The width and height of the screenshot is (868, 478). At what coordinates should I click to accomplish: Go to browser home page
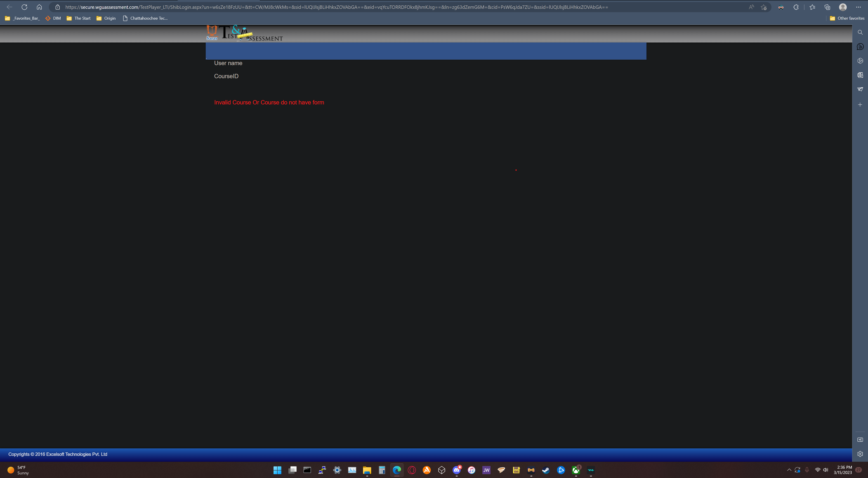39,7
